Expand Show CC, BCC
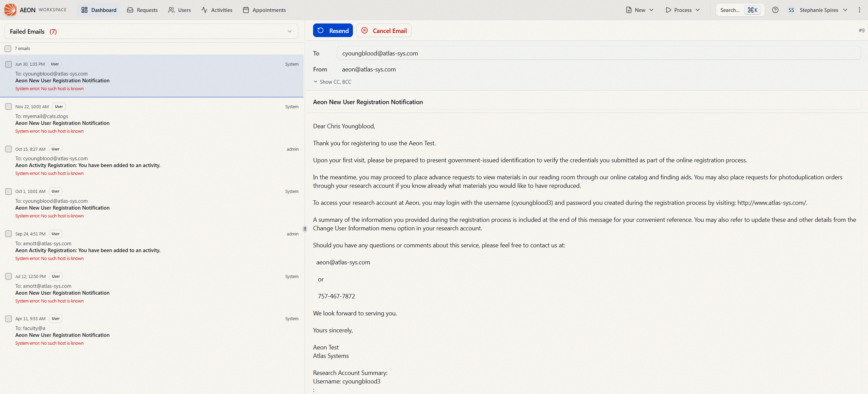Image resolution: width=868 pixels, height=394 pixels. (332, 82)
